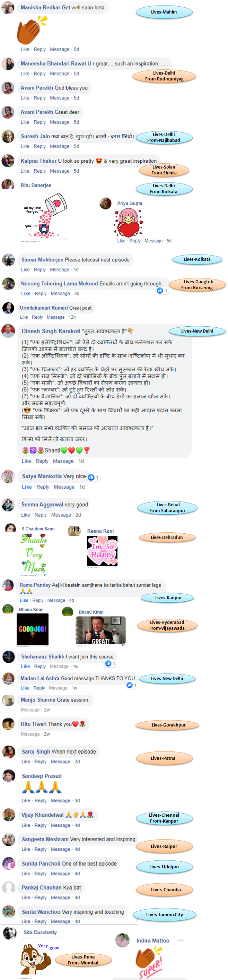Open the more options dots beside Indira Mattoo

coord(181,940)
